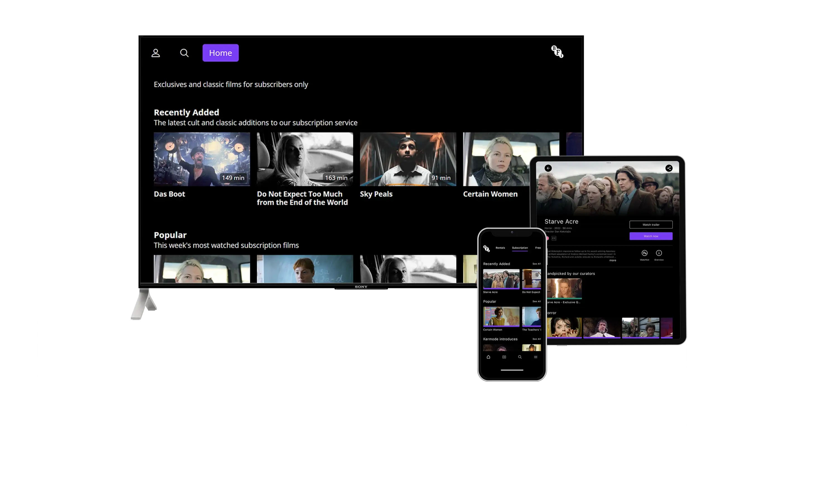Open the account profile icon on the TV
832x504 pixels.
point(156,53)
